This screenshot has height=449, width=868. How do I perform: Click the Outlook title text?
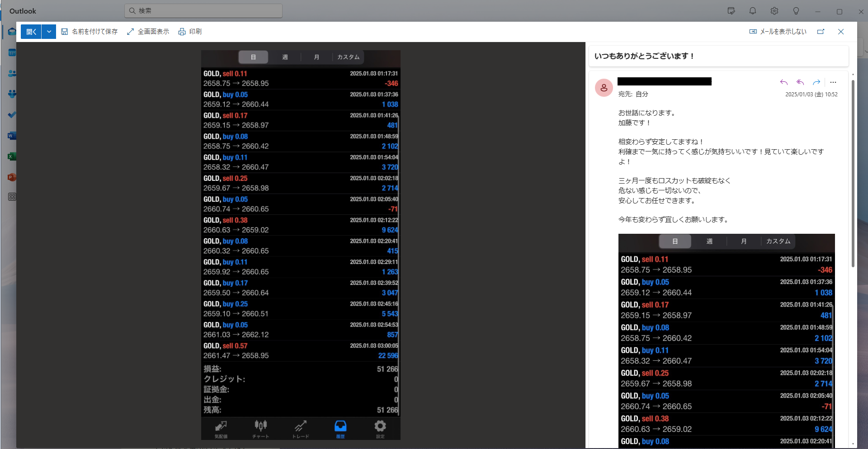pyautogui.click(x=23, y=11)
